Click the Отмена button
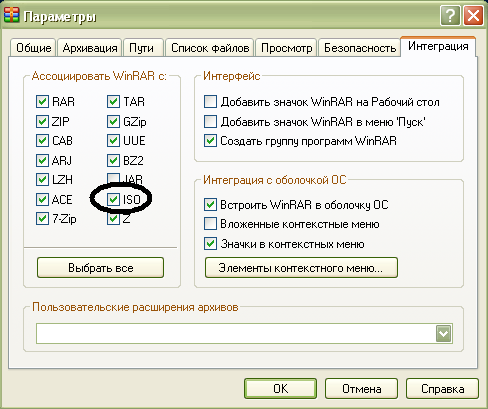The height and width of the screenshot is (409, 488). click(x=361, y=388)
